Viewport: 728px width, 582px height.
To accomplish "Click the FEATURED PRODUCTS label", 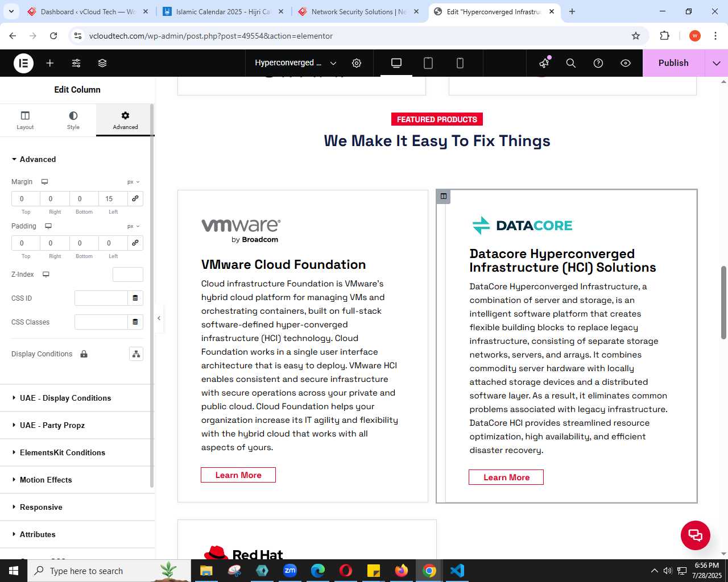I will coord(437,119).
